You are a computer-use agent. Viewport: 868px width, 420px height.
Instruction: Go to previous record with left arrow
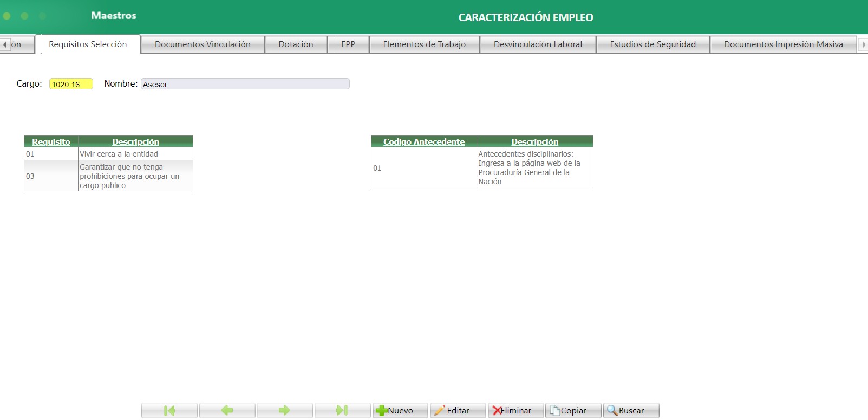click(x=227, y=410)
